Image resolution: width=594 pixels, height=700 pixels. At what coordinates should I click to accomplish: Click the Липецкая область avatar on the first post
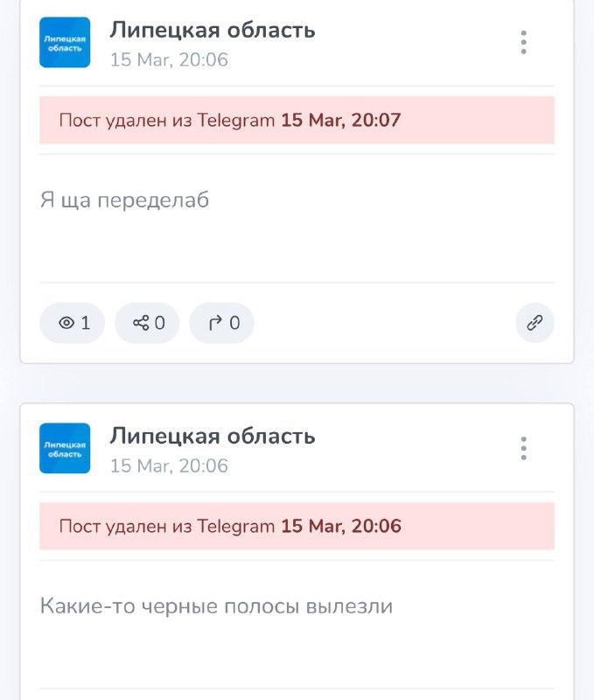[x=65, y=42]
